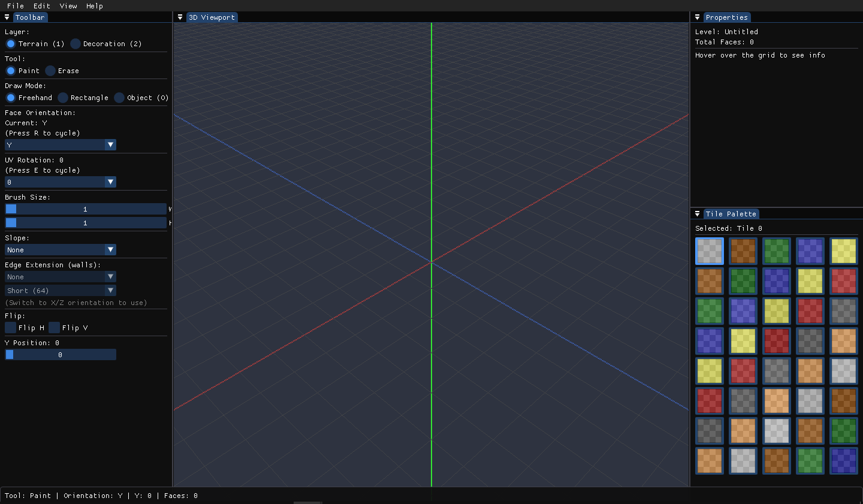
Task: Collapse the Tile Palette panel triangle
Action: (x=697, y=214)
